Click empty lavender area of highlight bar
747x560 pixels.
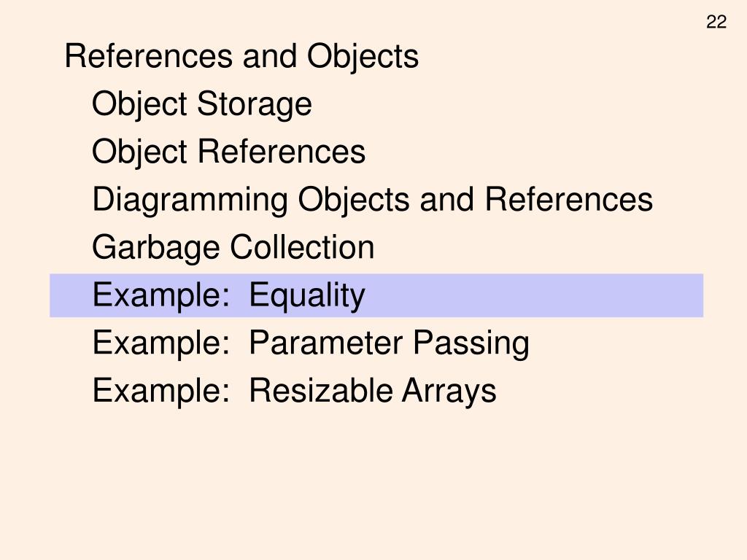pyautogui.click(x=533, y=295)
